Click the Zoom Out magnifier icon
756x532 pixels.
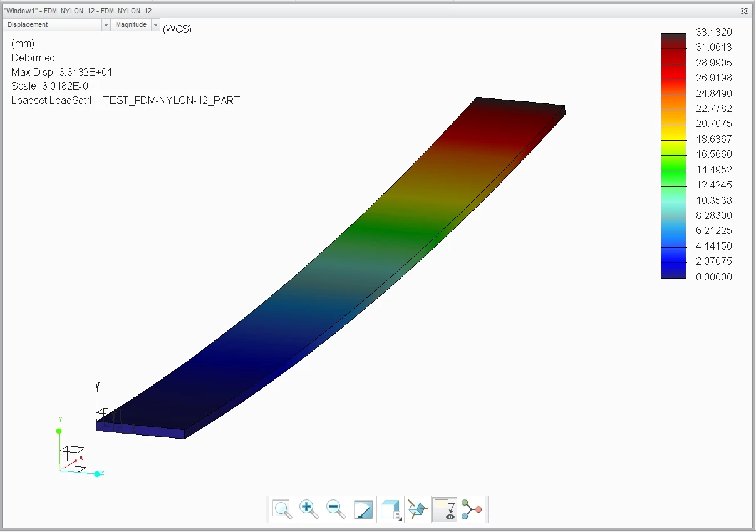pyautogui.click(x=336, y=509)
